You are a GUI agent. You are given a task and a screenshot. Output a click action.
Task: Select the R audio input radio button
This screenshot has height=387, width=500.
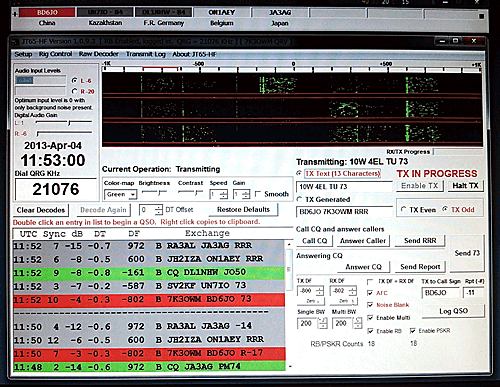click(74, 91)
